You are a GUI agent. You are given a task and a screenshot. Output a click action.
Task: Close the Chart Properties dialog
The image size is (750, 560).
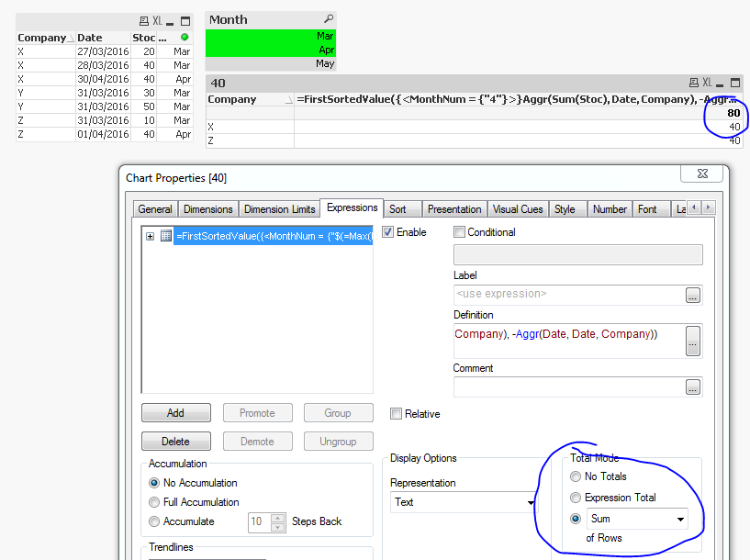[x=702, y=174]
